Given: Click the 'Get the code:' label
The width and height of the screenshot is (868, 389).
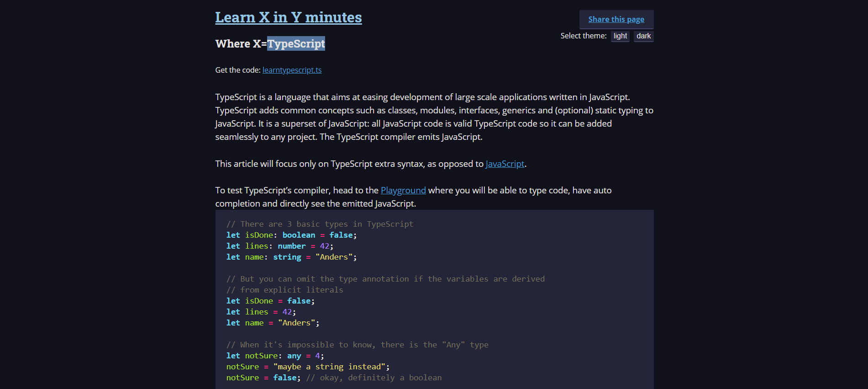Looking at the screenshot, I should 237,70.
